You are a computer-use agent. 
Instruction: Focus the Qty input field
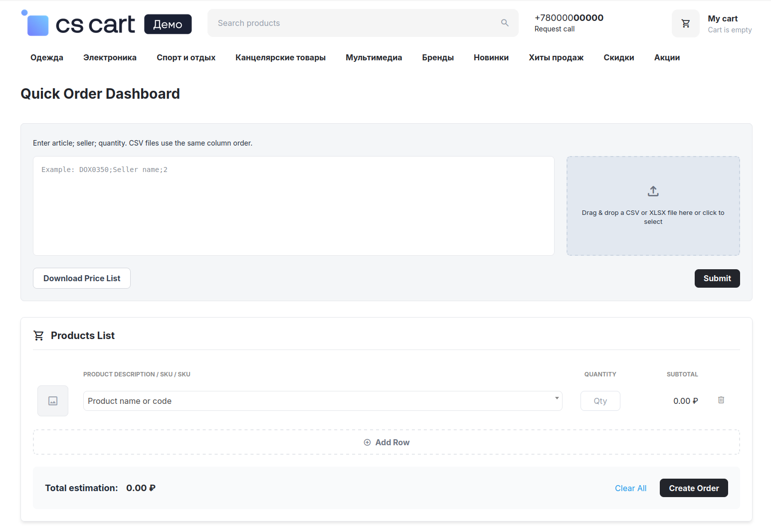pyautogui.click(x=600, y=401)
